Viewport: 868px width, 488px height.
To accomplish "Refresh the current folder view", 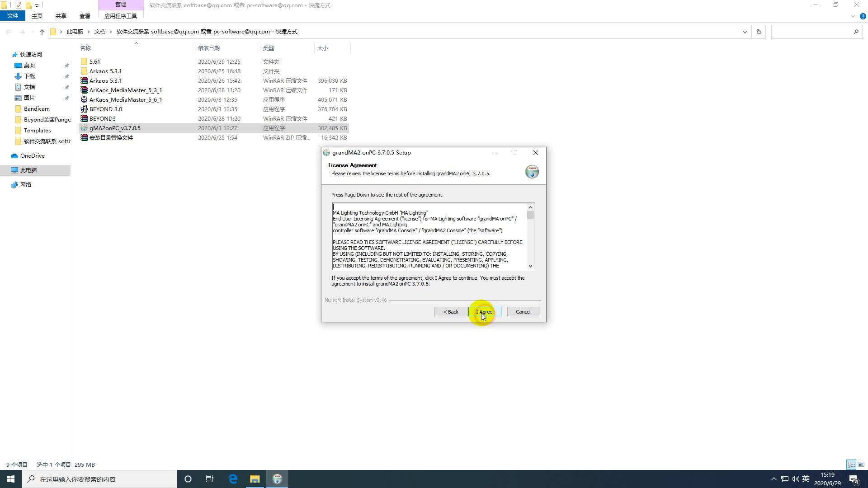I will 759,32.
